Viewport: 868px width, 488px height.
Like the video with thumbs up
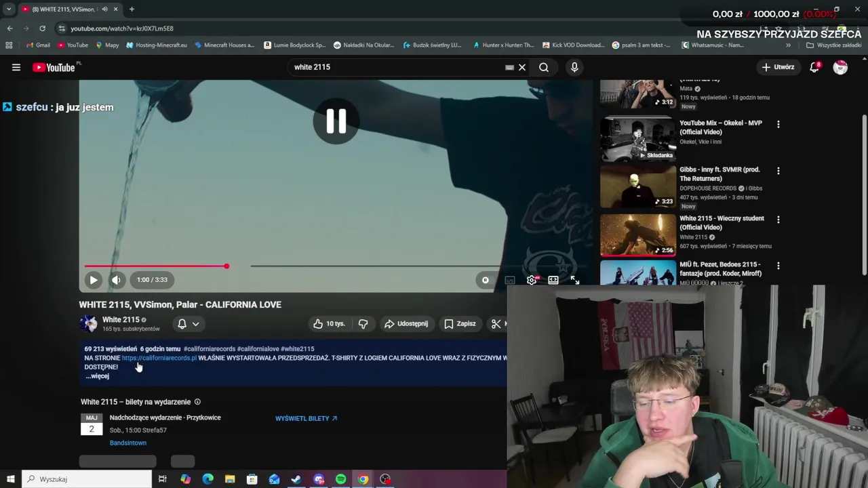tap(330, 324)
